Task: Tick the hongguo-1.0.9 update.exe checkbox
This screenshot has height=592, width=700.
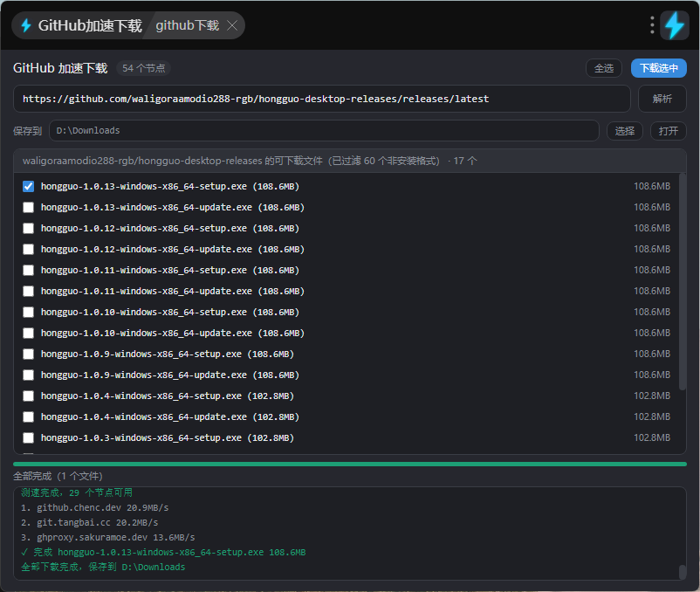Action: tap(28, 375)
